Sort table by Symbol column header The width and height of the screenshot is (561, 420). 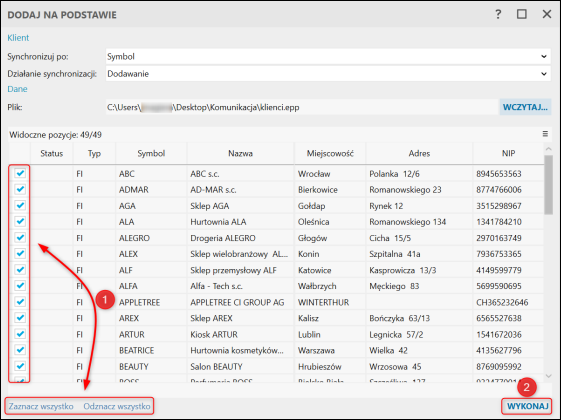(x=151, y=153)
